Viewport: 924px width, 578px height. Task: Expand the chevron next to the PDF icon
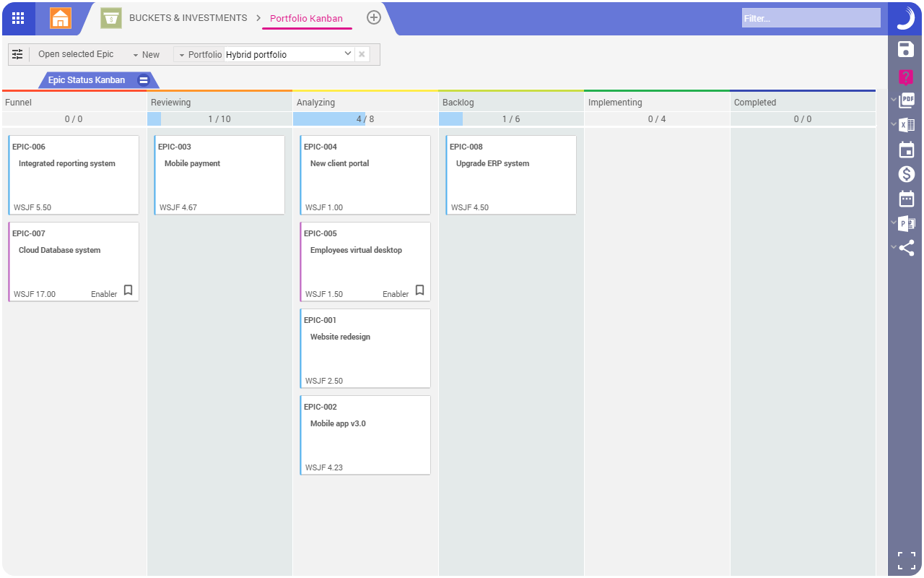894,101
